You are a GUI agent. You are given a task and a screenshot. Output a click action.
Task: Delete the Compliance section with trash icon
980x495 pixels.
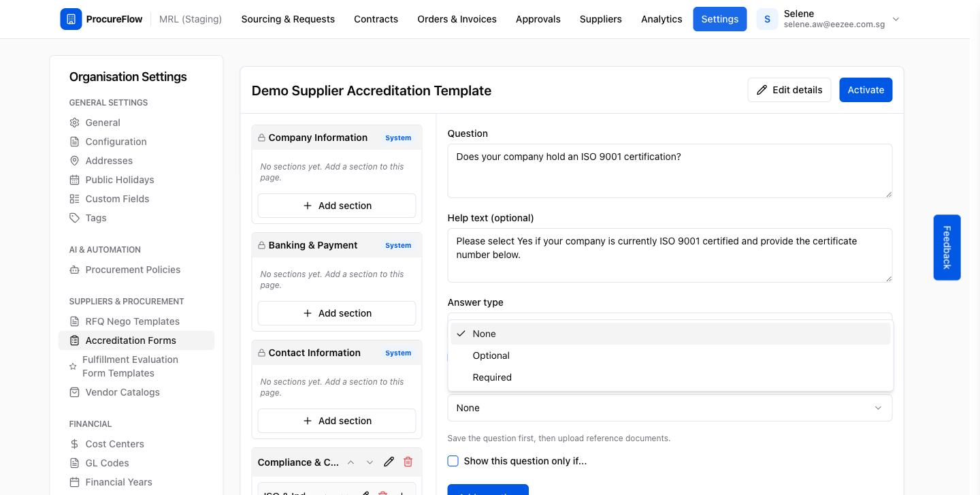[x=408, y=462]
